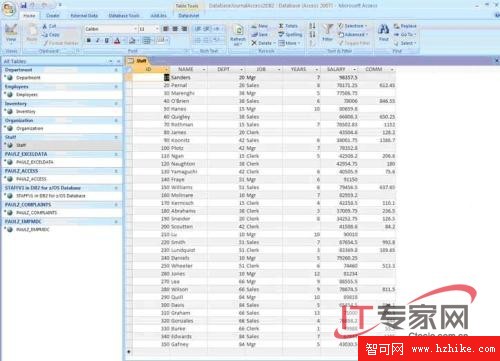Image resolution: width=500 pixels, height=361 pixels.
Task: Open the Go To menu
Action: tap(405, 34)
